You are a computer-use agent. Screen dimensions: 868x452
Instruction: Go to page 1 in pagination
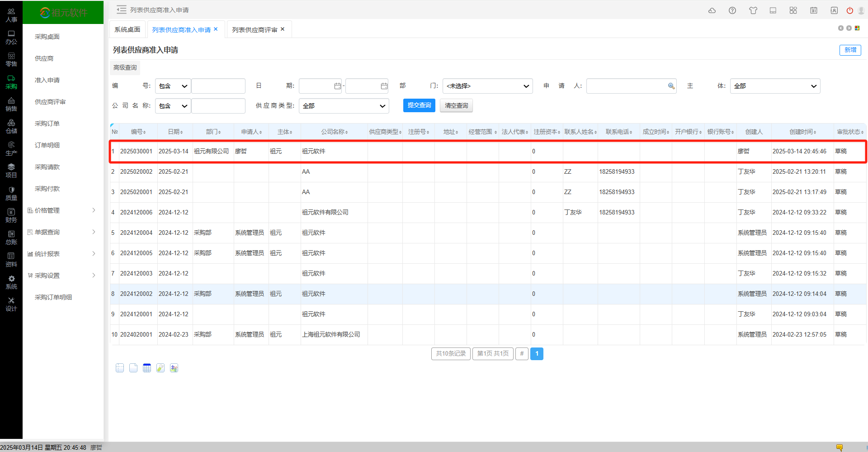[x=537, y=354]
